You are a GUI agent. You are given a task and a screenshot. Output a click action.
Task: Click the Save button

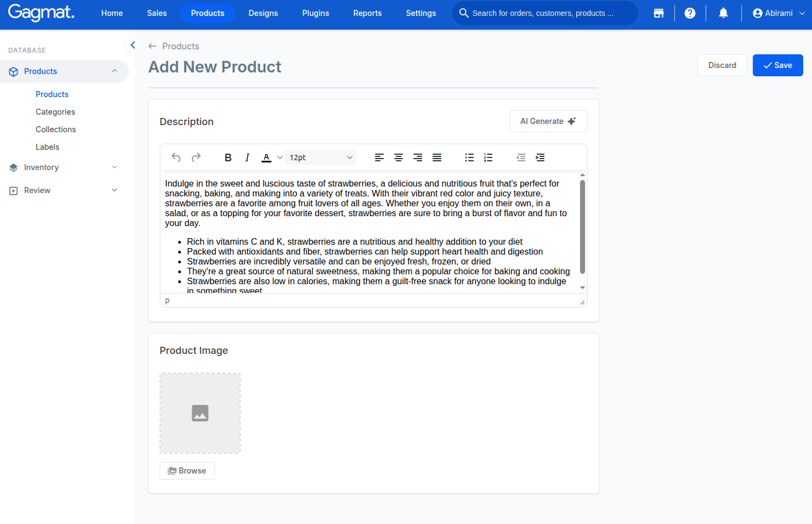pos(777,65)
